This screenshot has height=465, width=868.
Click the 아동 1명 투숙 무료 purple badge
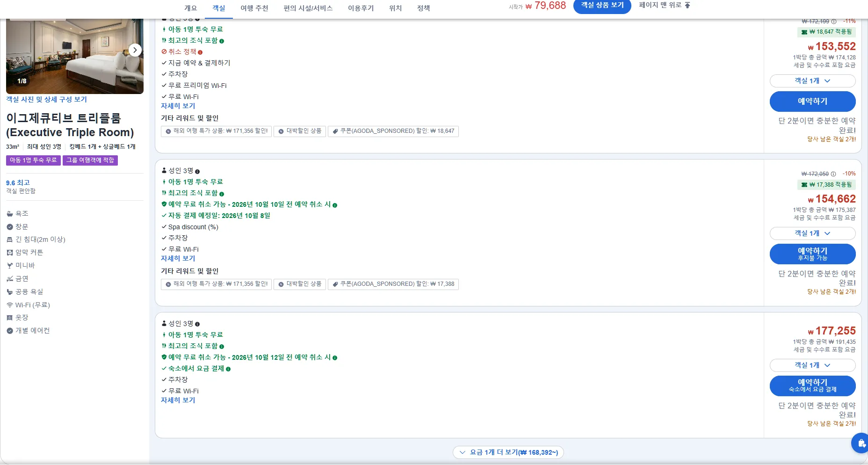pos(33,160)
